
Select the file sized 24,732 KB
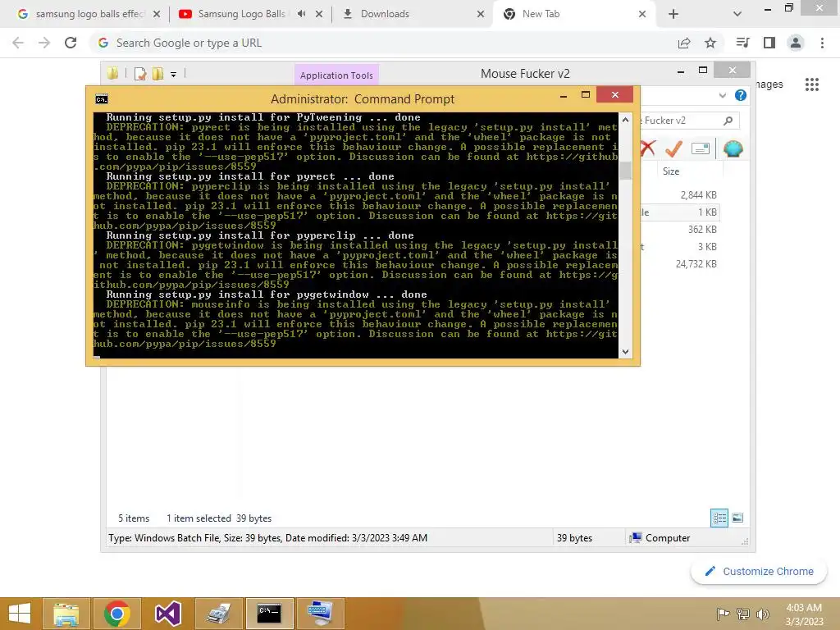696,263
